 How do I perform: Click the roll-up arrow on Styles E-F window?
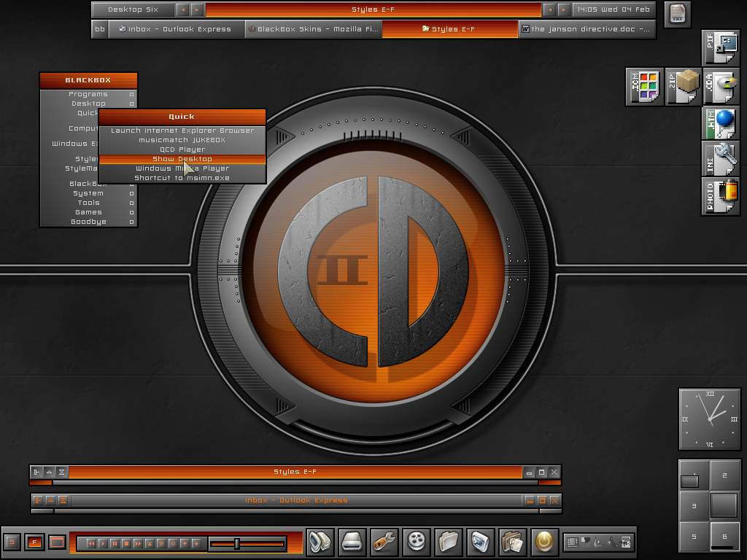tap(49, 472)
